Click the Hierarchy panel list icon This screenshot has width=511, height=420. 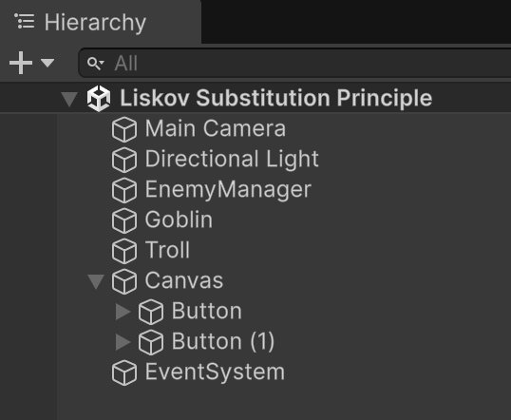(x=25, y=21)
